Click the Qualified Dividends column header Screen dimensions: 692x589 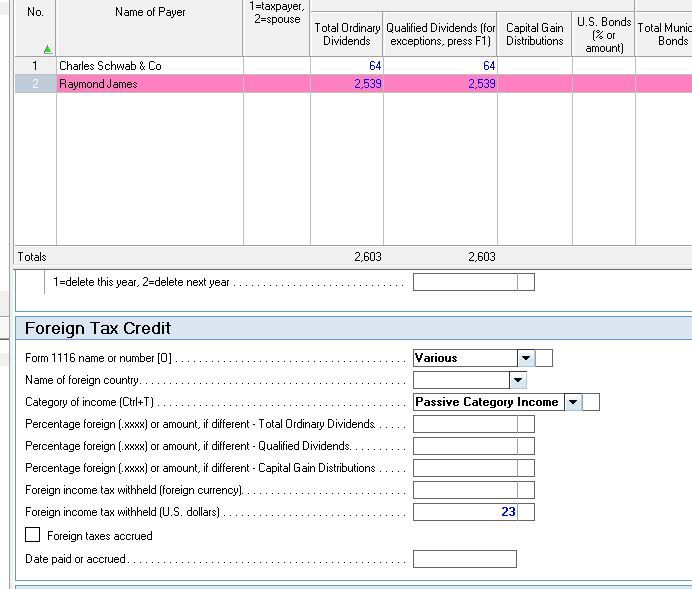(x=440, y=34)
